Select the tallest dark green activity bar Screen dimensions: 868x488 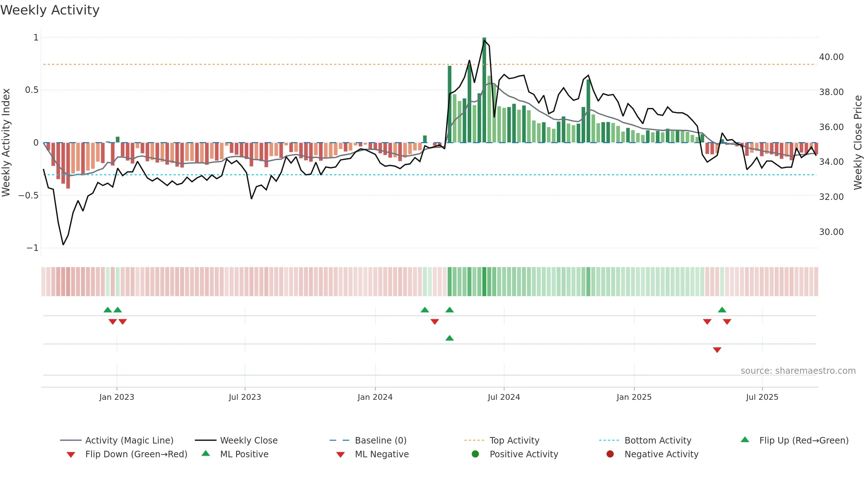[x=484, y=90]
